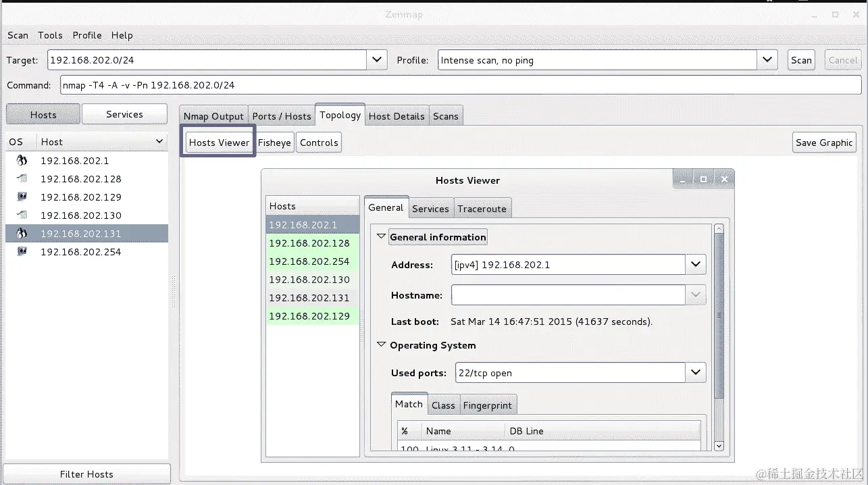Open the Profile menu

(87, 35)
